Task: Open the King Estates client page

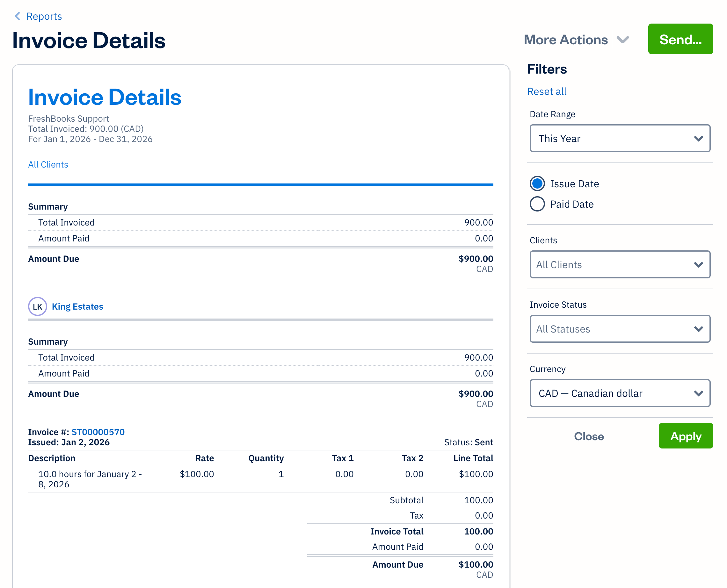Action: pyautogui.click(x=77, y=306)
